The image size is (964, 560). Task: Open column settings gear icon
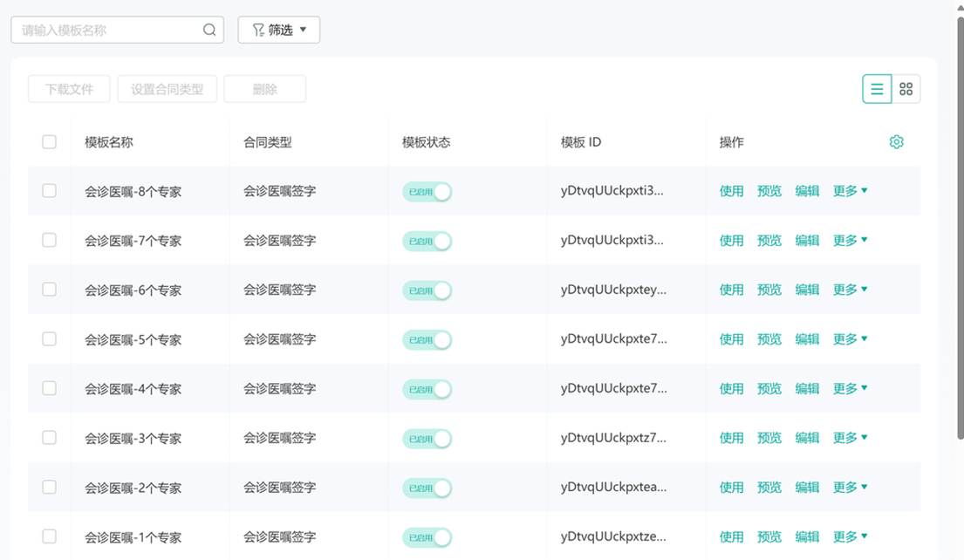point(896,142)
